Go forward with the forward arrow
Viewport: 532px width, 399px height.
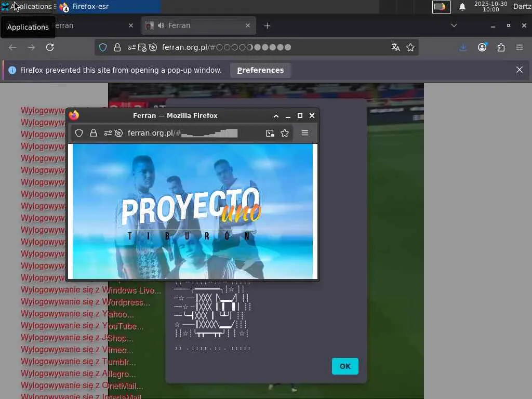pyautogui.click(x=31, y=47)
